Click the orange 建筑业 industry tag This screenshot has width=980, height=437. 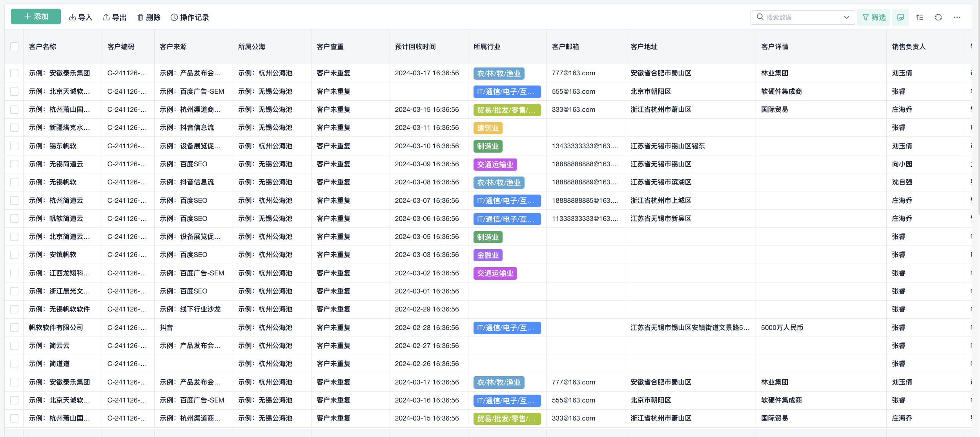[x=488, y=128]
